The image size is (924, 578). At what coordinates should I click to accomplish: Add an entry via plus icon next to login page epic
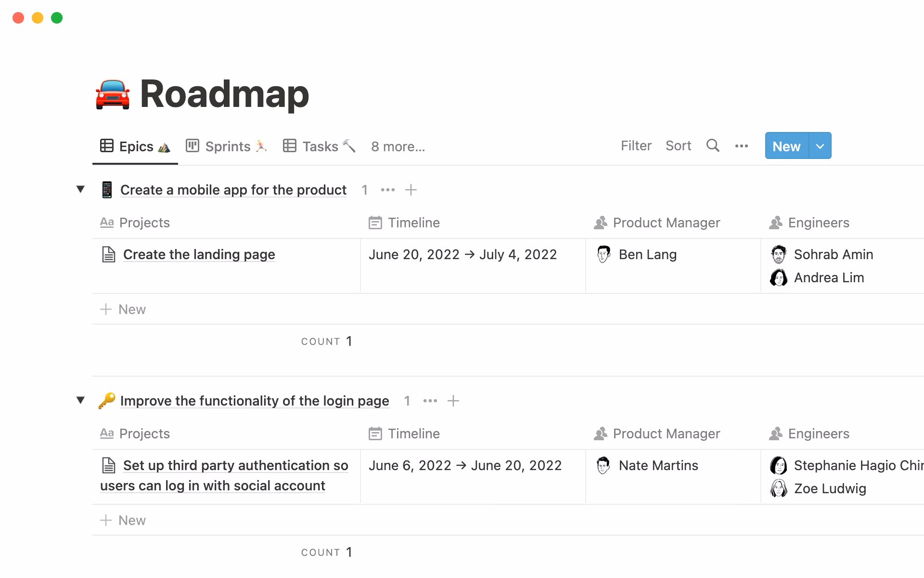click(453, 401)
